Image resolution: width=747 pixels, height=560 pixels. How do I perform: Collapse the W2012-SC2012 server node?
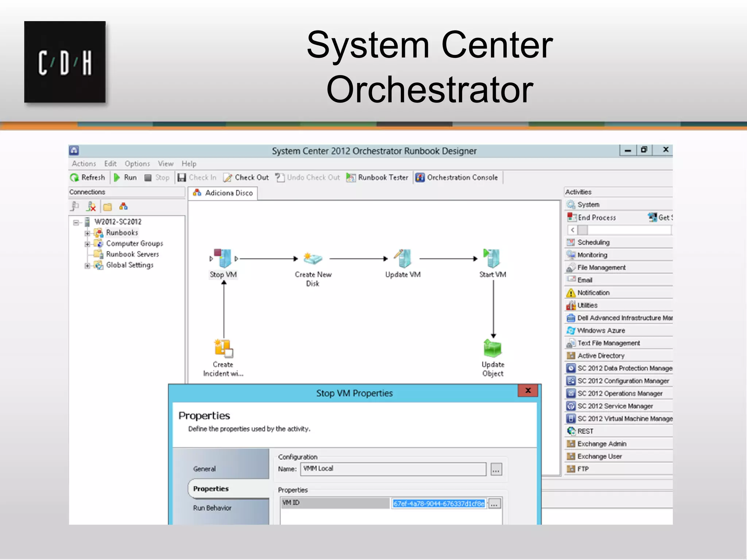tap(76, 222)
